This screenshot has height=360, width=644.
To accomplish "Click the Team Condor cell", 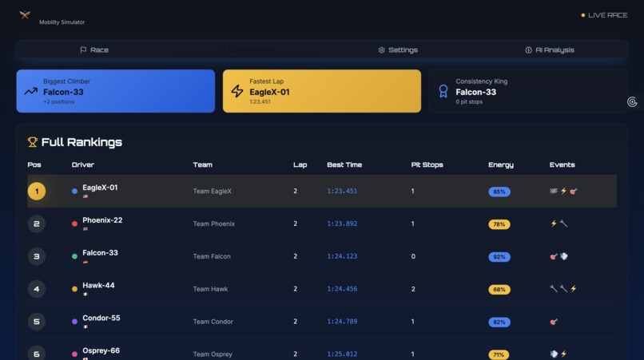I will point(213,322).
